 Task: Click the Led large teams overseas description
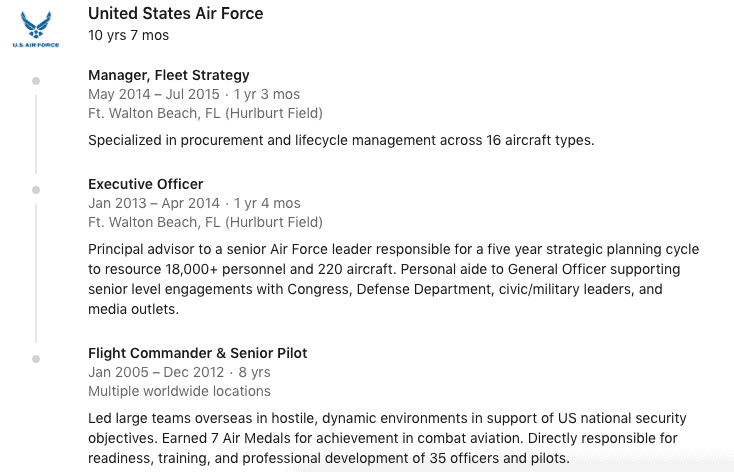pyautogui.click(x=387, y=438)
